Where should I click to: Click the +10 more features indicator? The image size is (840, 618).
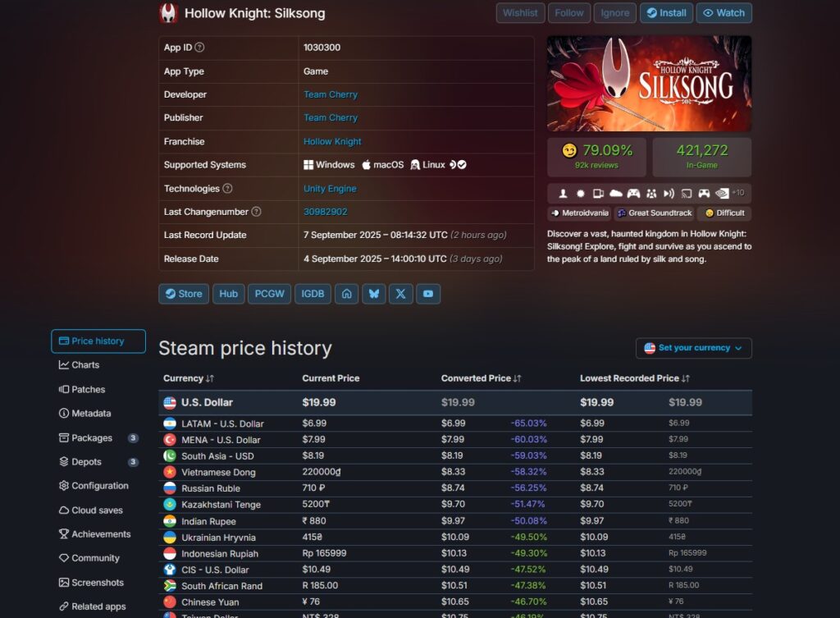[738, 193]
